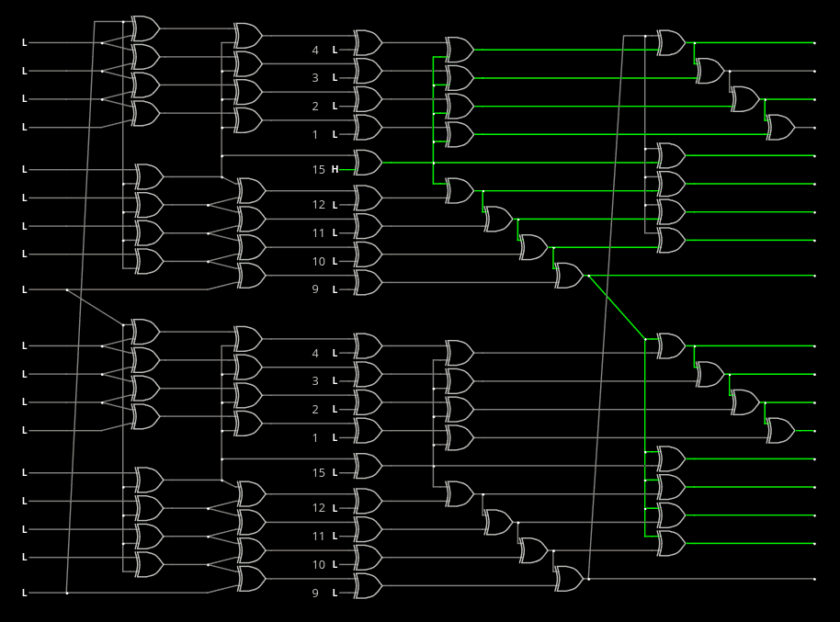The height and width of the screenshot is (622, 840).
Task: Click the number label 9 in upper circuit
Action: click(315, 289)
